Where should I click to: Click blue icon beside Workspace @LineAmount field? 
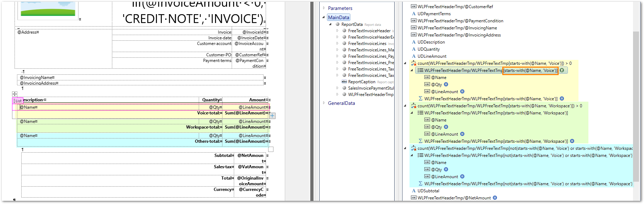(x=462, y=134)
